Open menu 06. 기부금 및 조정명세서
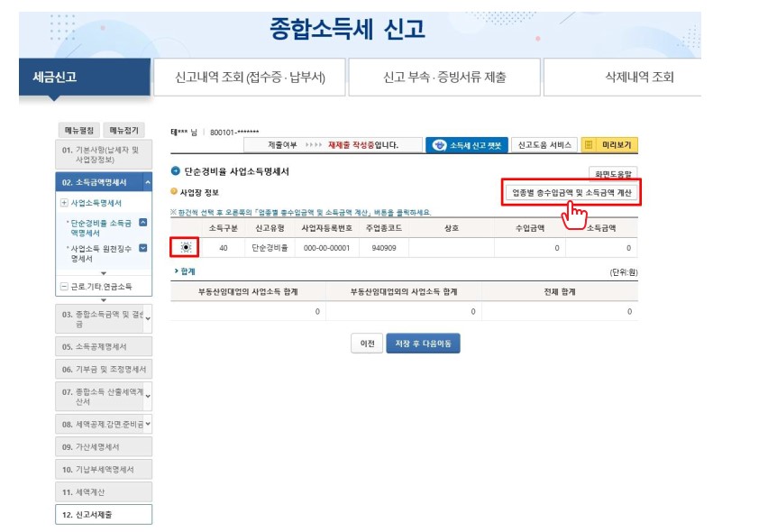The width and height of the screenshot is (759, 532). click(104, 370)
